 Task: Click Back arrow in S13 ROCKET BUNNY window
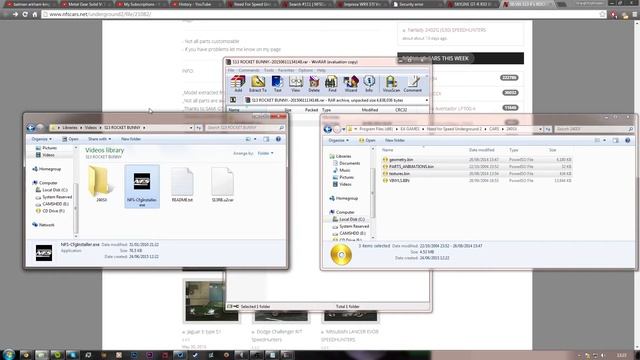[x=31, y=128]
